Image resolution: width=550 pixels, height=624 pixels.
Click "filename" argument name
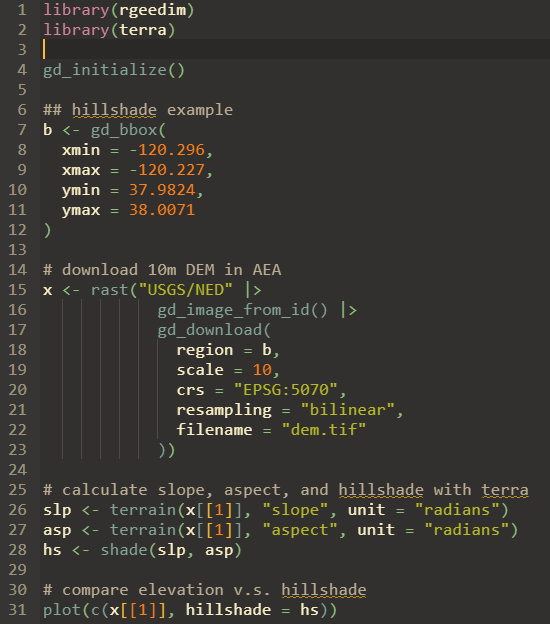tap(215, 429)
